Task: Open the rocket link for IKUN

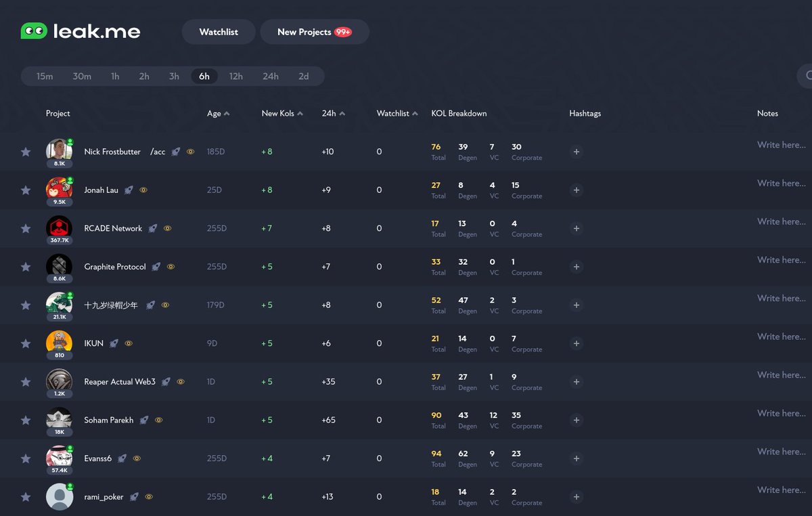Action: [x=113, y=343]
